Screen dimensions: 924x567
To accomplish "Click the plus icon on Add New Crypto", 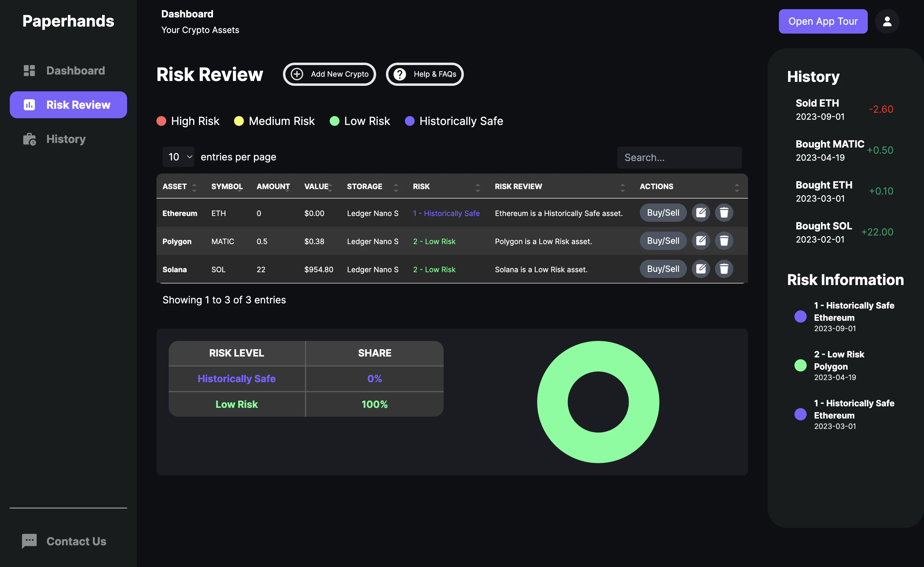I will tap(297, 74).
